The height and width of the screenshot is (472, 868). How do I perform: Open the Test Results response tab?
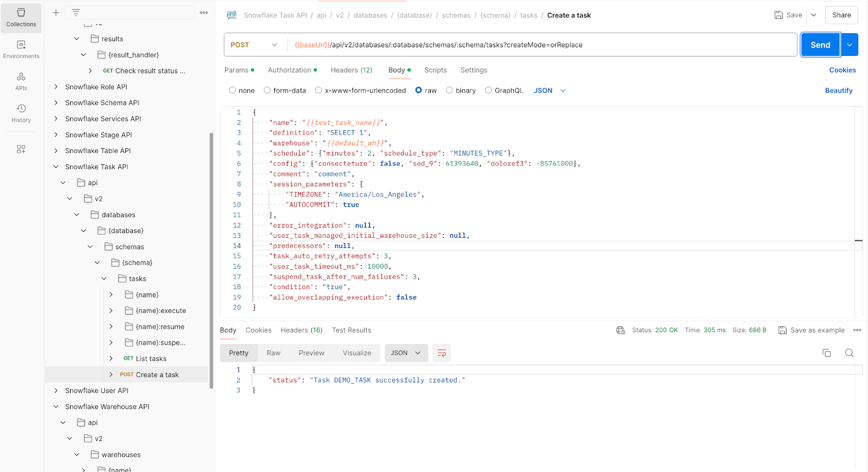pyautogui.click(x=351, y=330)
